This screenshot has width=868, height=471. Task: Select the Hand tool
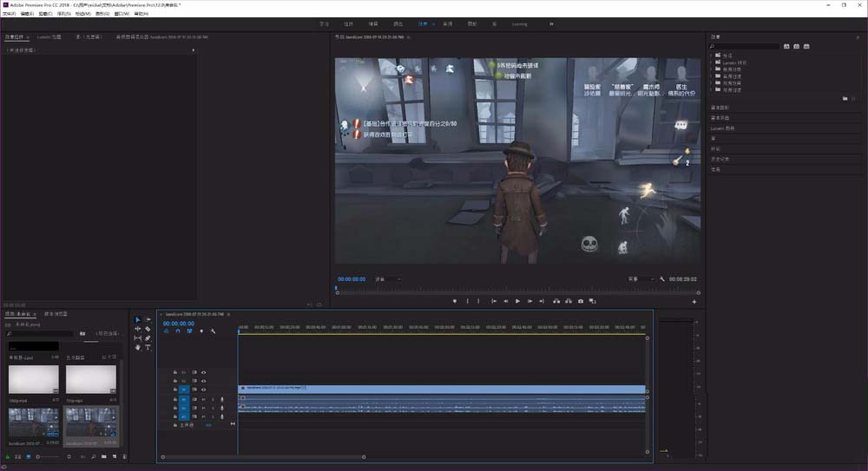coord(138,348)
